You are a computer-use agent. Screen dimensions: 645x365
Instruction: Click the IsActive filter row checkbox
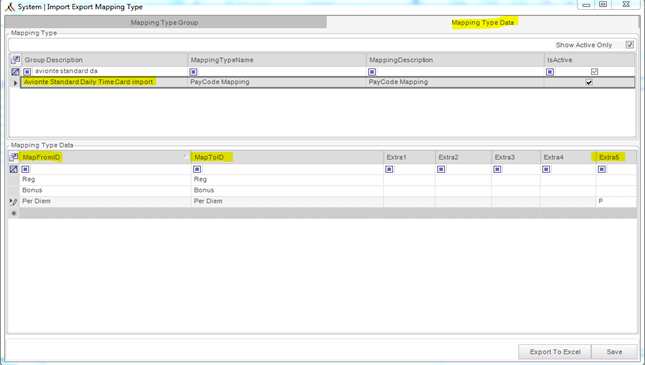[594, 72]
